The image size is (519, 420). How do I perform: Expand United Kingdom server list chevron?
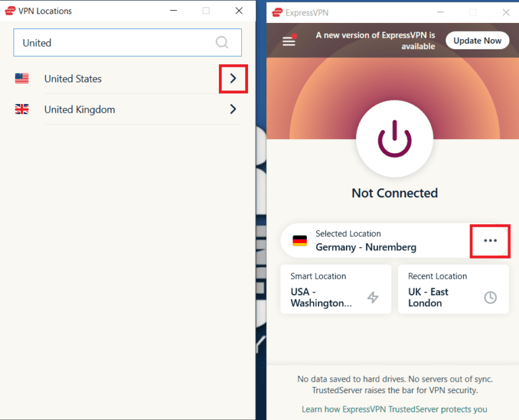(233, 109)
